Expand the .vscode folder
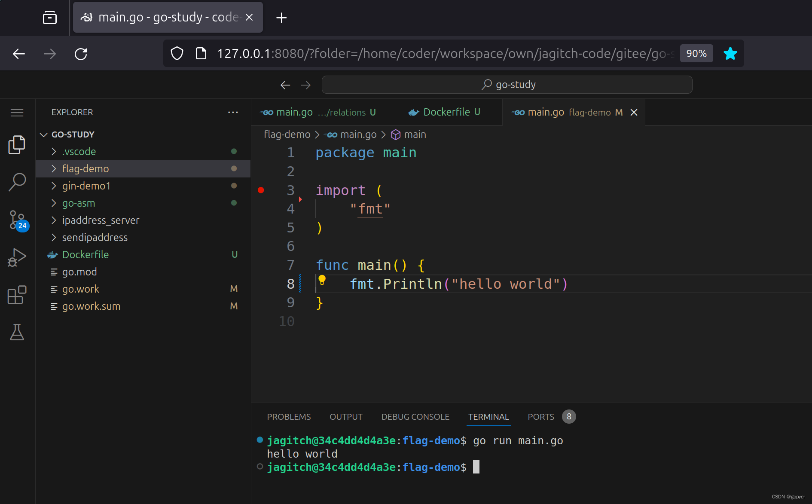 pyautogui.click(x=54, y=151)
